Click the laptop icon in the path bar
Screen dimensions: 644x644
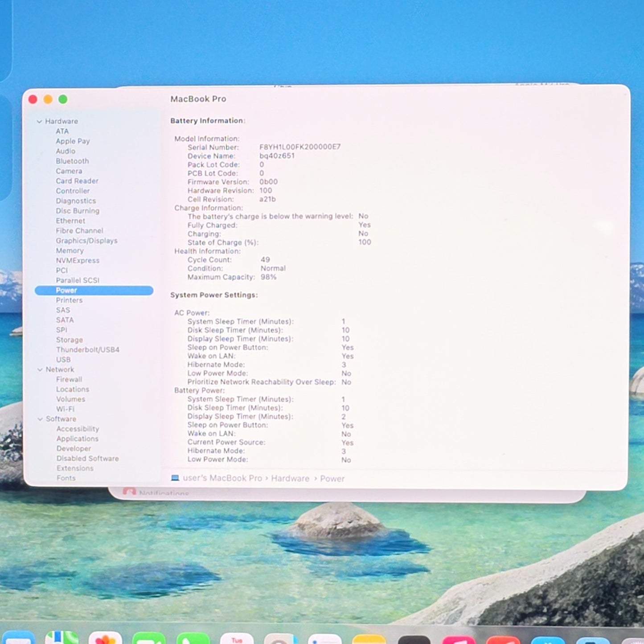(x=175, y=478)
